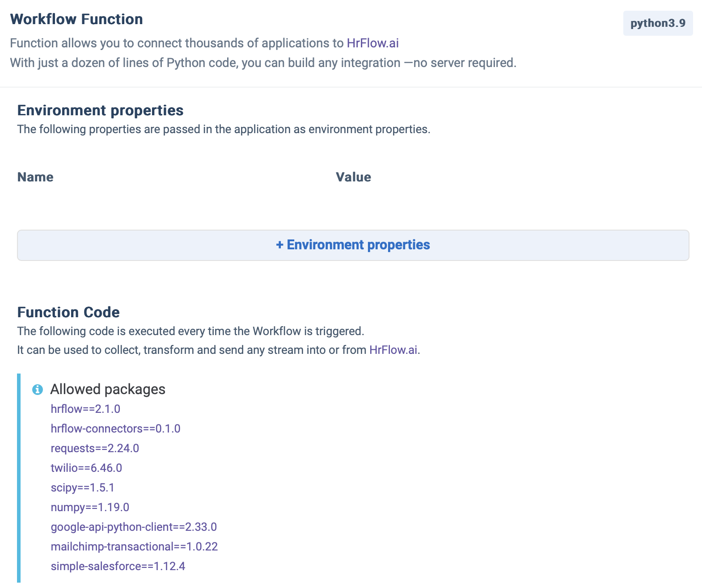
Task: Click the Allowed packages heading text
Action: pyautogui.click(x=108, y=389)
